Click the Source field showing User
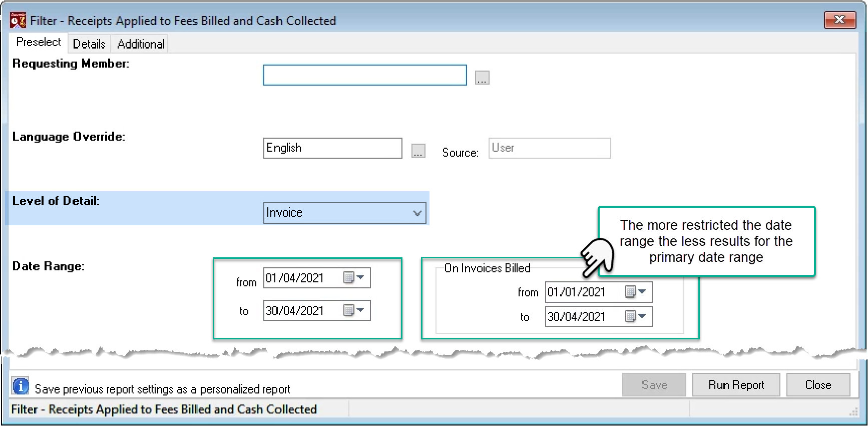868x426 pixels. [x=550, y=148]
